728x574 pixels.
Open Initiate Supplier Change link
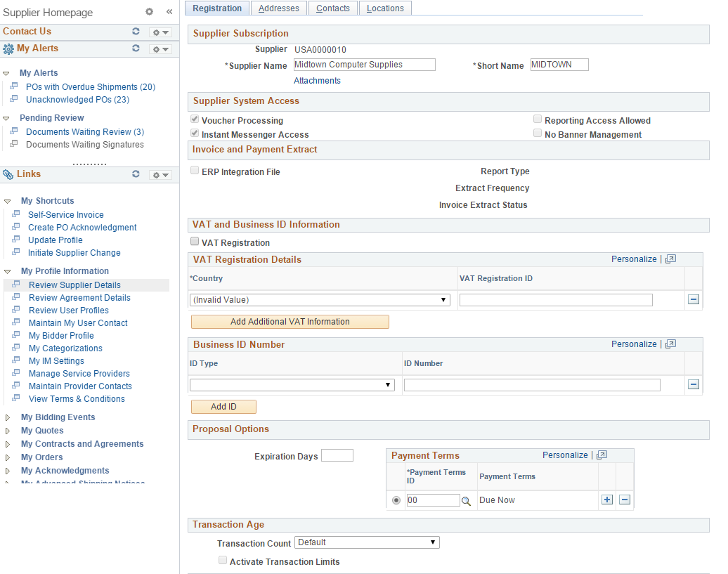coord(74,252)
